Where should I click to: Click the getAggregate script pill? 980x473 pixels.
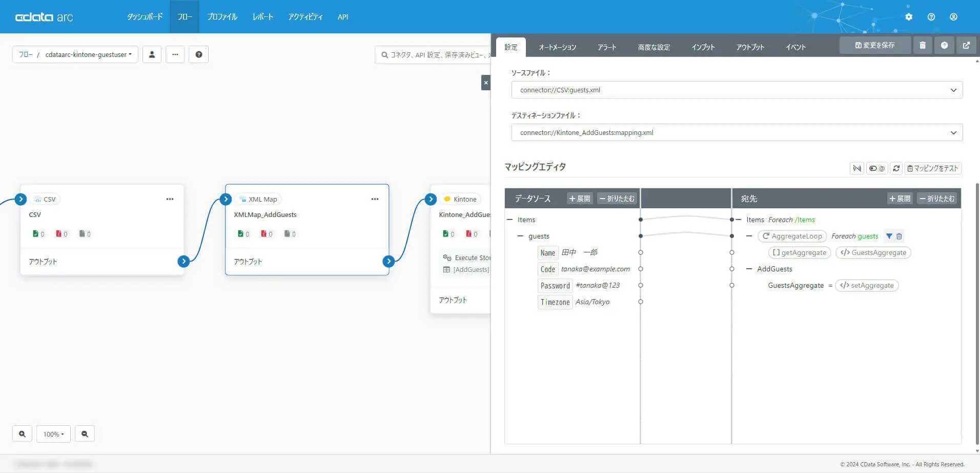coord(800,252)
